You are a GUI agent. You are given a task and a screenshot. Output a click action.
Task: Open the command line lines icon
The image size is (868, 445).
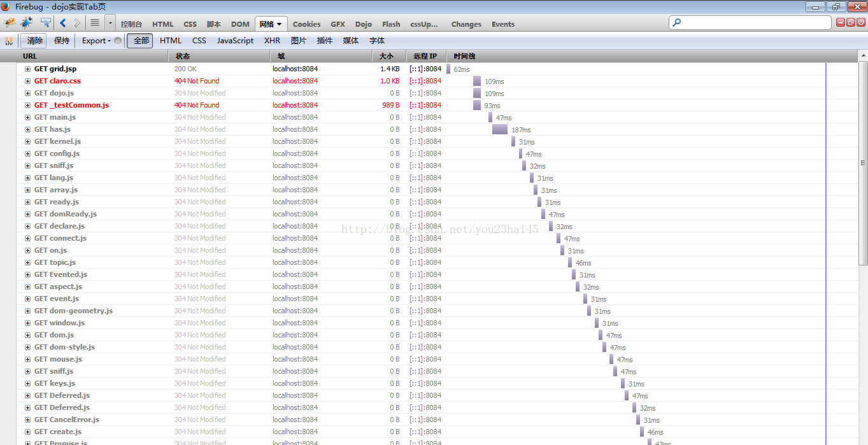(95, 23)
